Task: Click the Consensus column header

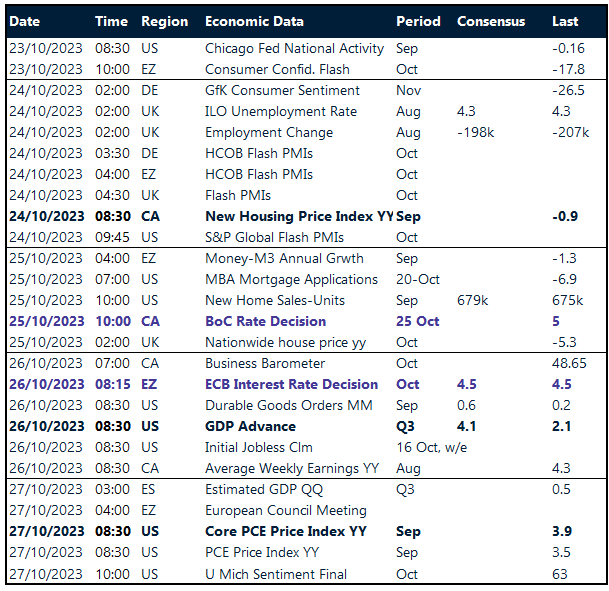Action: [491, 21]
